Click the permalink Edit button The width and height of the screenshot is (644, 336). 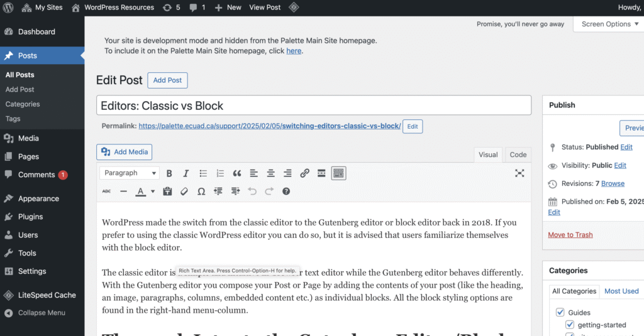click(x=413, y=126)
